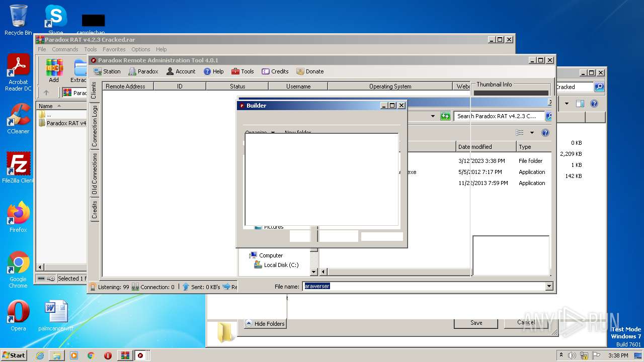Open WinRAR Favorites menu
The width and height of the screenshot is (644, 362).
pos(114,49)
